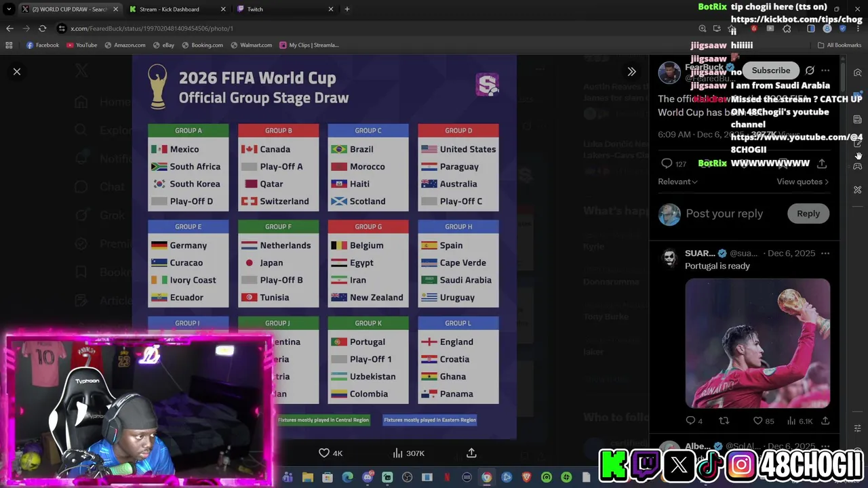Click FearBuck's profile avatar
The image size is (868, 488).
669,73
